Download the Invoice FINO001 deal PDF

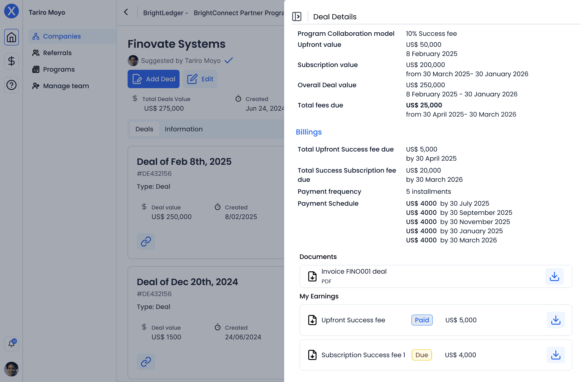(x=554, y=276)
